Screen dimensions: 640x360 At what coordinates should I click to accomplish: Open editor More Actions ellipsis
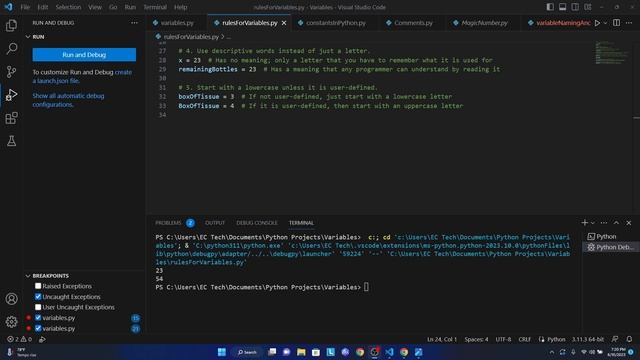629,23
